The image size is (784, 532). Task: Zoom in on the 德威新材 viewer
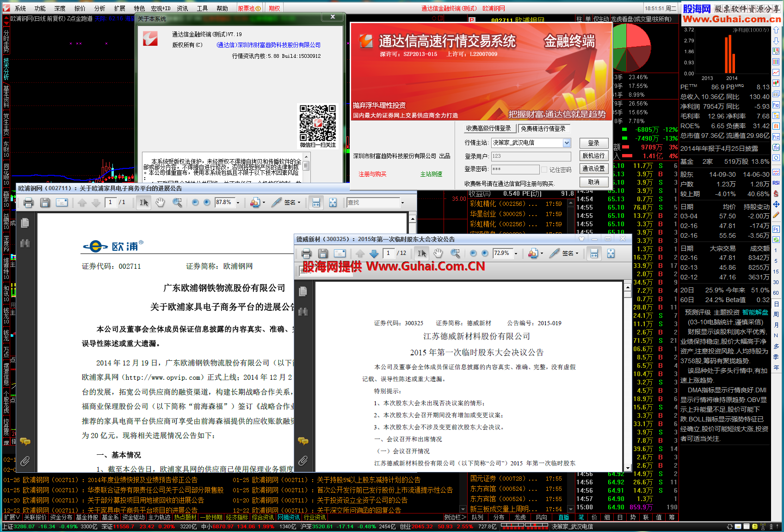coord(485,254)
